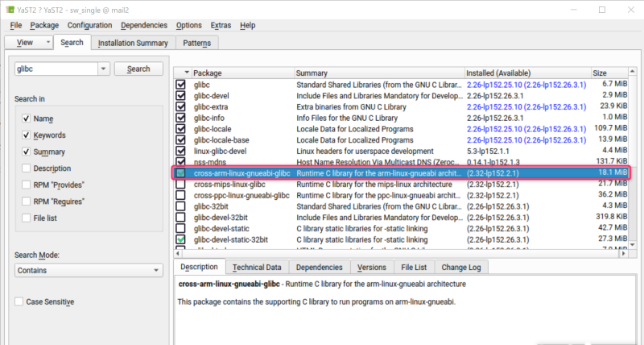644x345 pixels.
Task: Select 5.3-lp152.1.1 version text
Action: 488,151
